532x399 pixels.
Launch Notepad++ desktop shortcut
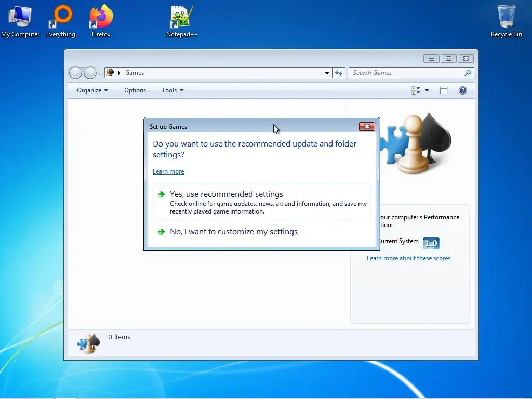[181, 21]
